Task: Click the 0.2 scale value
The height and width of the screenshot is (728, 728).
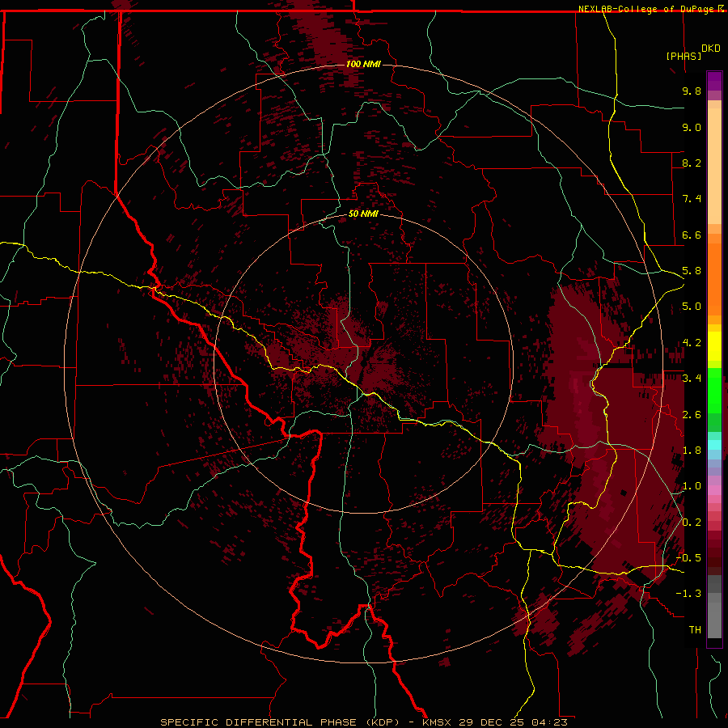Action: click(692, 523)
